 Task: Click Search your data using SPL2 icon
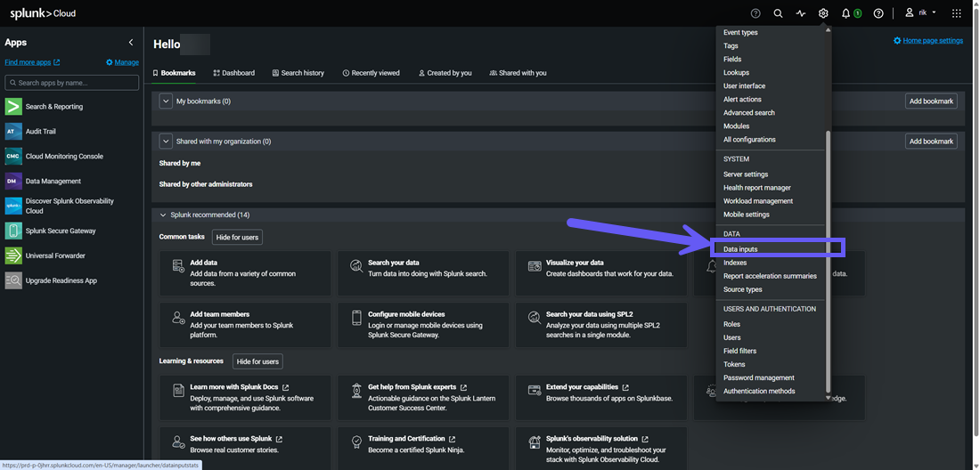[535, 317]
